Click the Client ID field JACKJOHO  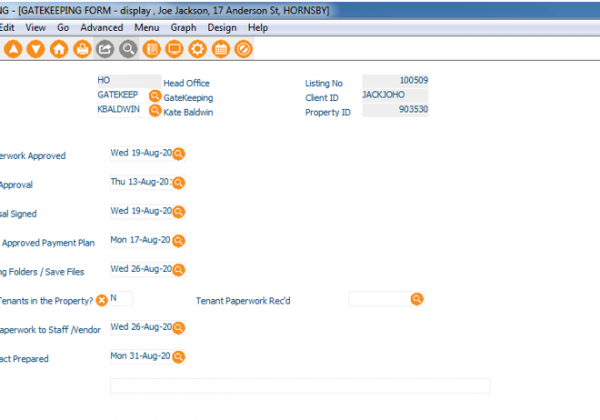(x=395, y=95)
